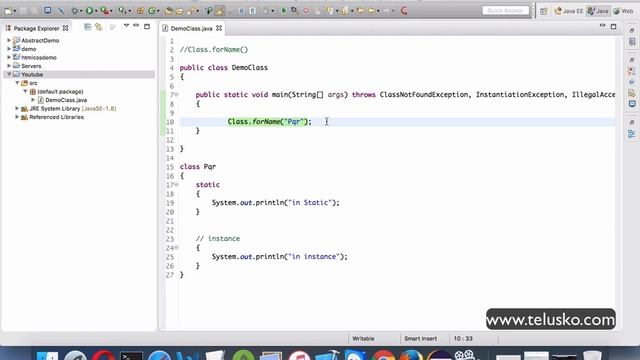
Task: Click the External Tools run icon
Action: (122, 11)
